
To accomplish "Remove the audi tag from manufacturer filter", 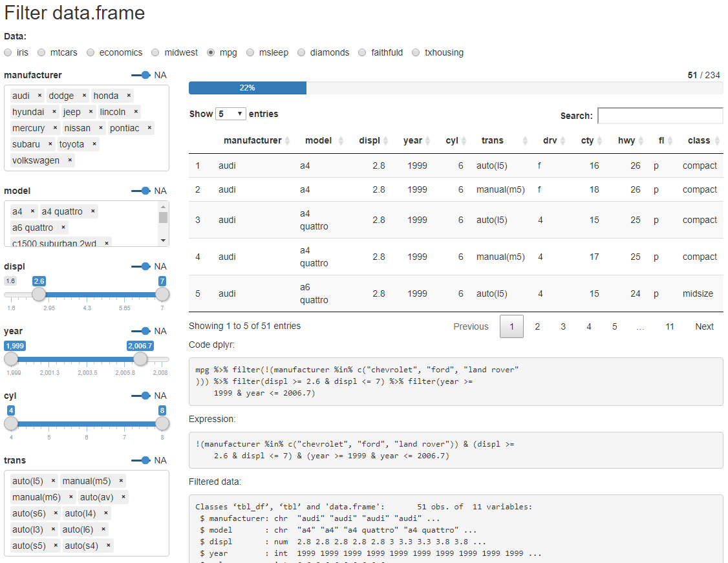I will pyautogui.click(x=39, y=96).
